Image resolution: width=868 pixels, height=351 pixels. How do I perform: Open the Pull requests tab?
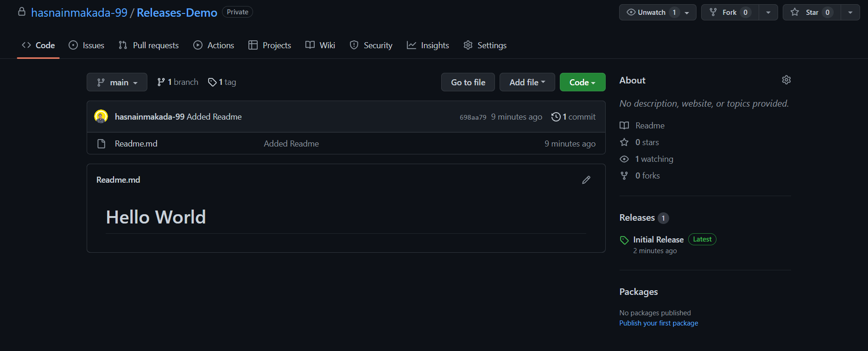point(149,45)
